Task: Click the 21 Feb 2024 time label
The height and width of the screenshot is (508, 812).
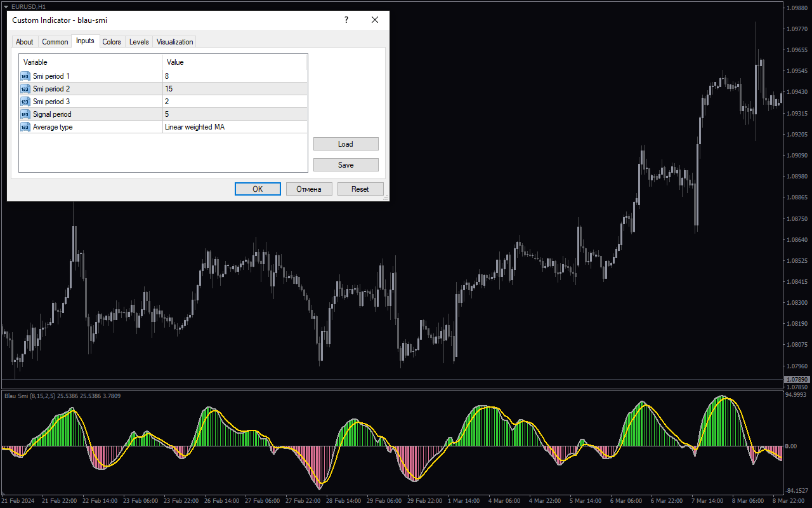Action: (x=18, y=501)
